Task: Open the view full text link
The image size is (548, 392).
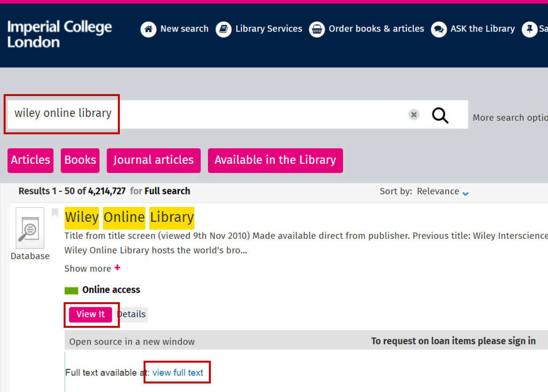Action: click(177, 373)
